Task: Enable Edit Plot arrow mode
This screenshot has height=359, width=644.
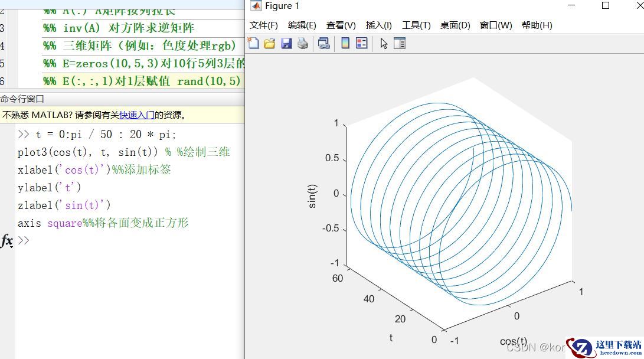Action: pos(384,44)
